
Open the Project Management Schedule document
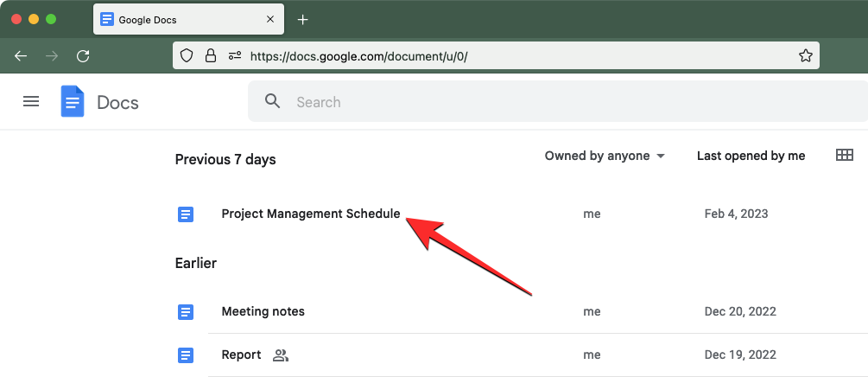coord(311,214)
